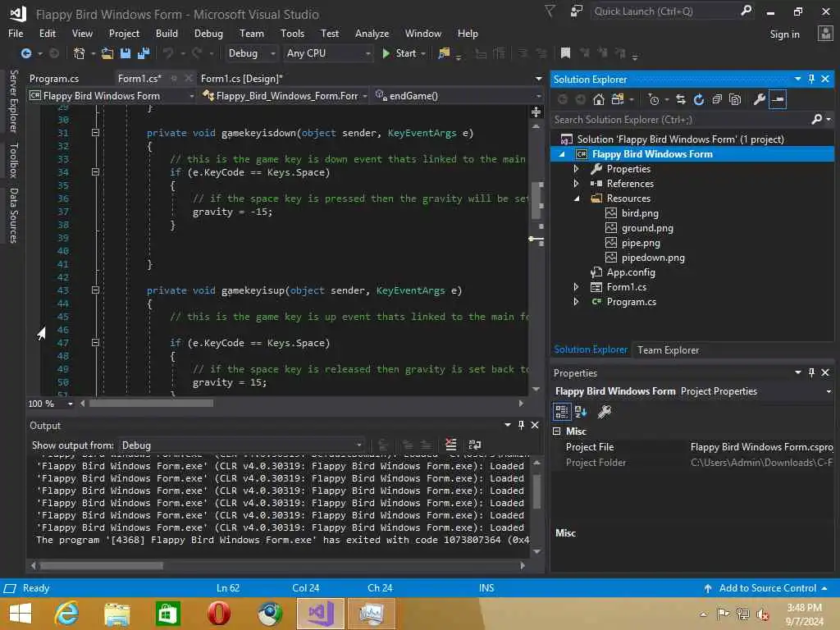Clear all output with the Clear All icon
Image resolution: width=840 pixels, height=630 pixels.
451,445
